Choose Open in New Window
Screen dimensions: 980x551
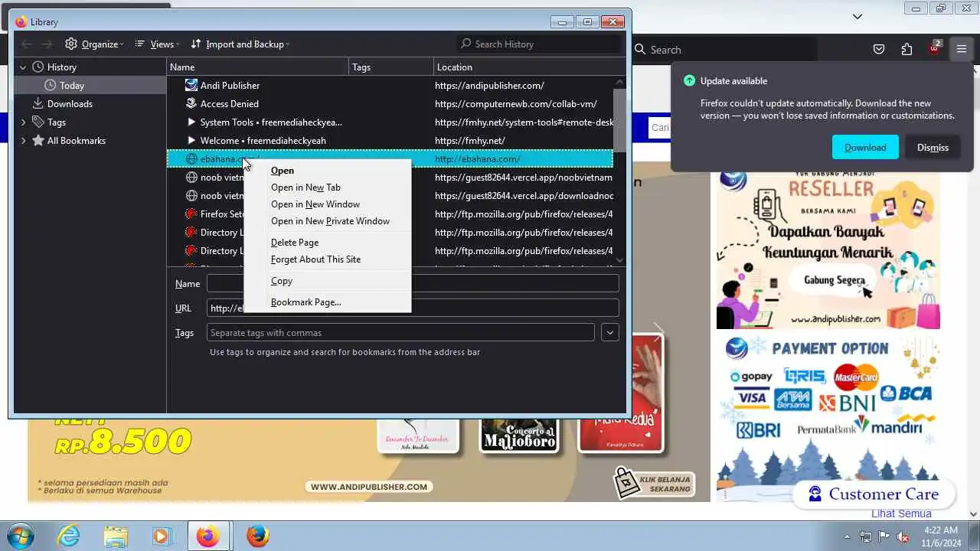coord(327,204)
